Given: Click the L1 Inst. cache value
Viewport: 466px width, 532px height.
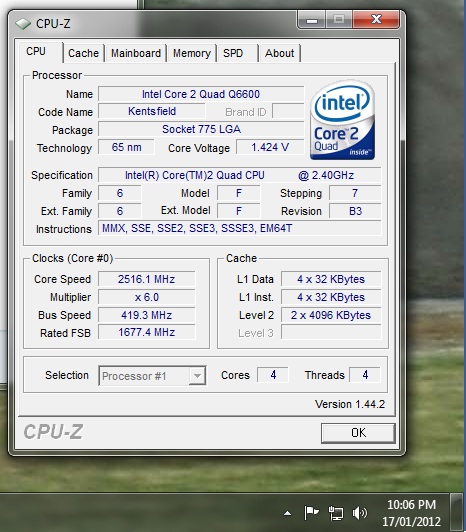Looking at the screenshot, I should click(x=331, y=297).
